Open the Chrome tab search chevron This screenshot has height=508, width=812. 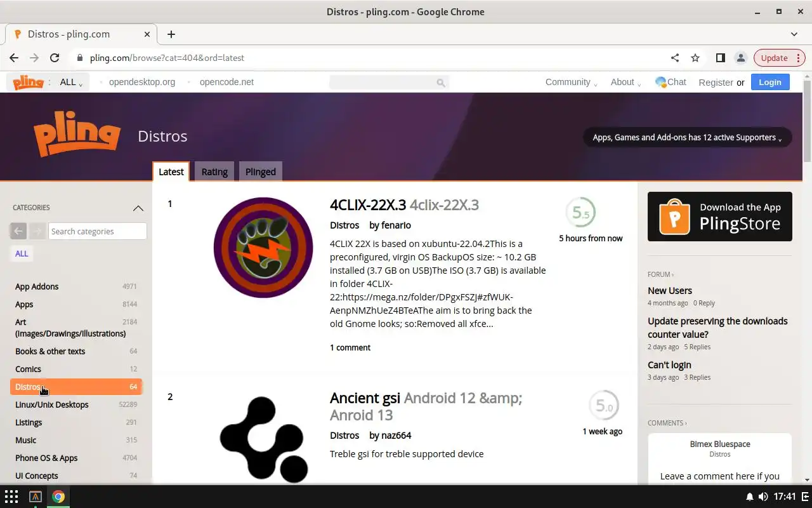point(794,34)
